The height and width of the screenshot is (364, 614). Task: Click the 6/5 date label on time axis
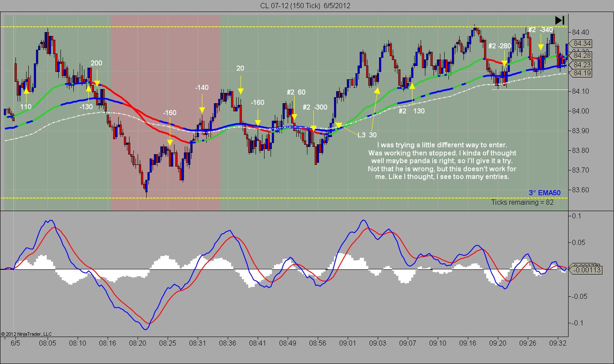point(15,343)
